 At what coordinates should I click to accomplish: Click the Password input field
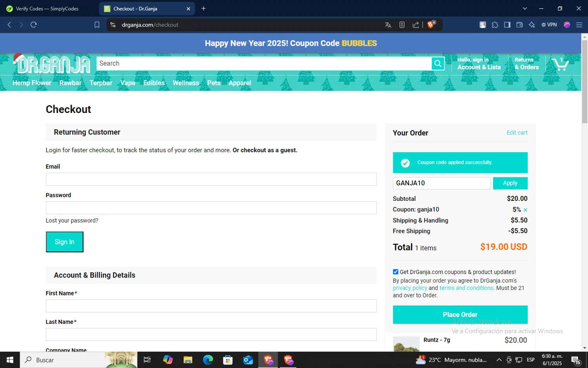(x=211, y=208)
